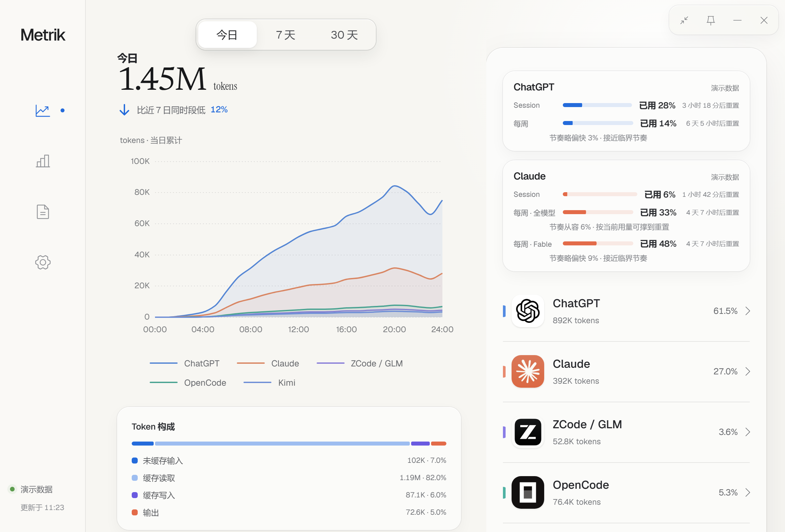The image size is (785, 532).
Task: Click the OpenCode logo icon
Action: (x=528, y=492)
